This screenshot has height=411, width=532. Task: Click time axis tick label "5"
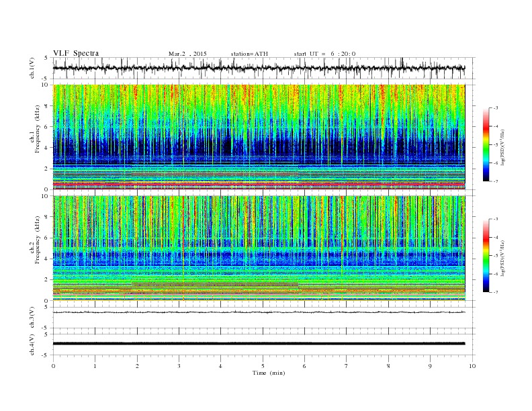[263, 366]
